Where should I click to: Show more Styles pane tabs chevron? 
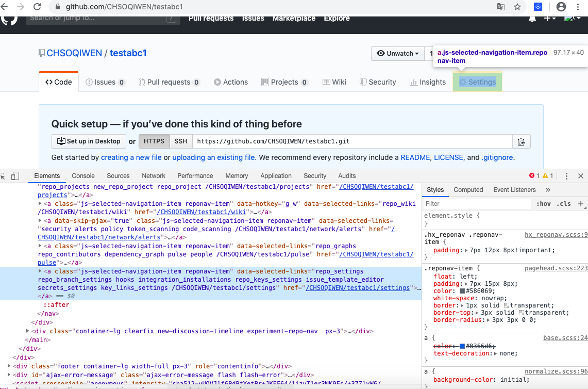tap(548, 190)
